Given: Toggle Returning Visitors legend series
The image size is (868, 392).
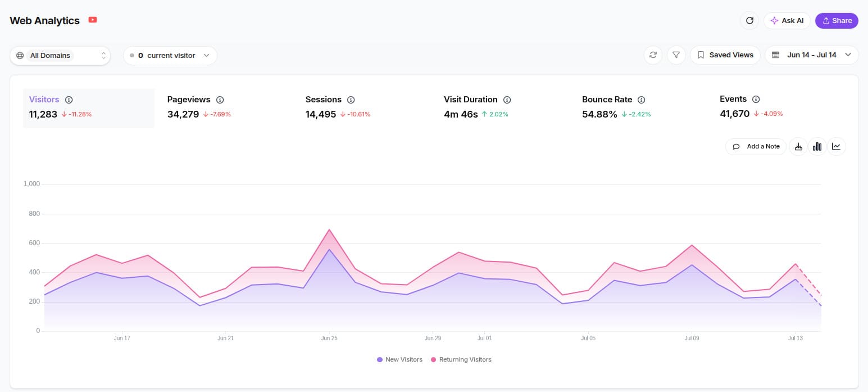Looking at the screenshot, I should (461, 359).
